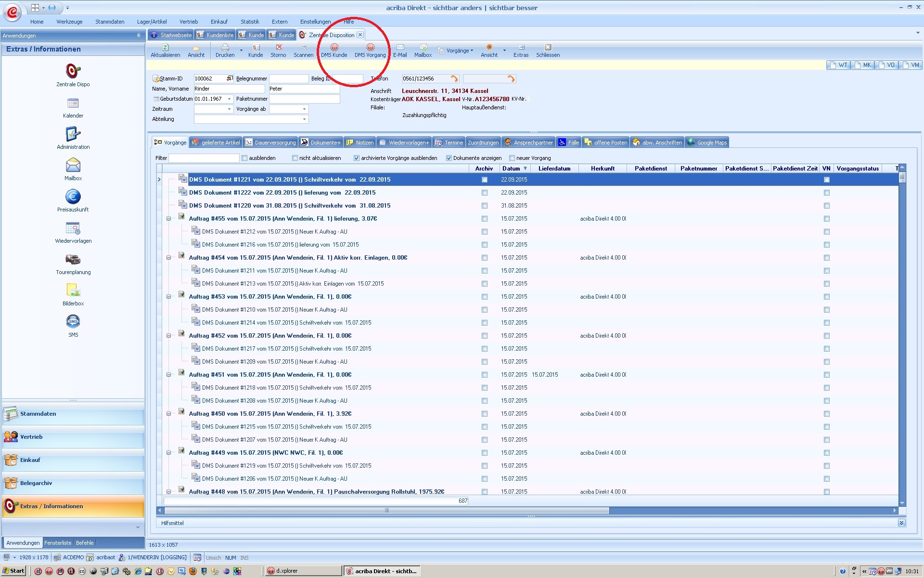The image size is (924, 578).
Task: Open the SMS sidebar icon
Action: click(73, 326)
